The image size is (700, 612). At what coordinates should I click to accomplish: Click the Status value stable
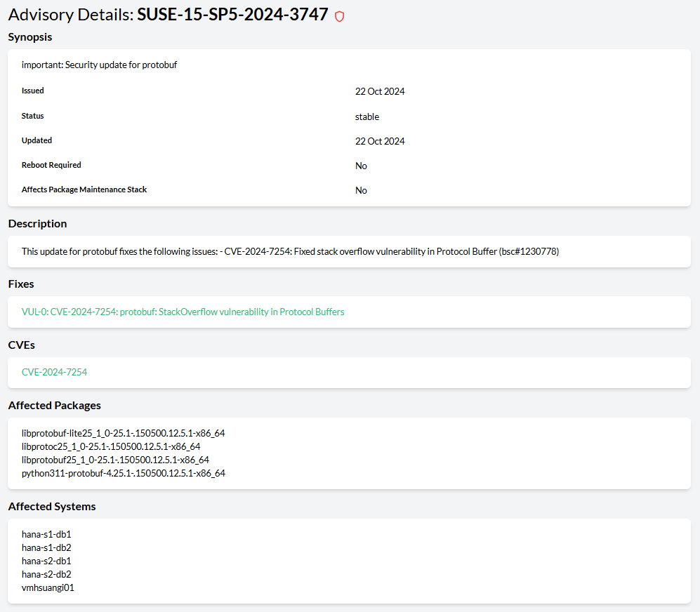(x=366, y=117)
